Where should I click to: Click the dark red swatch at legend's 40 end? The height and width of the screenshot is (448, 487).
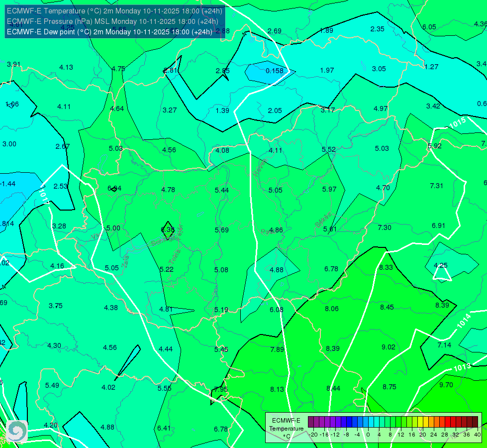(x=475, y=422)
